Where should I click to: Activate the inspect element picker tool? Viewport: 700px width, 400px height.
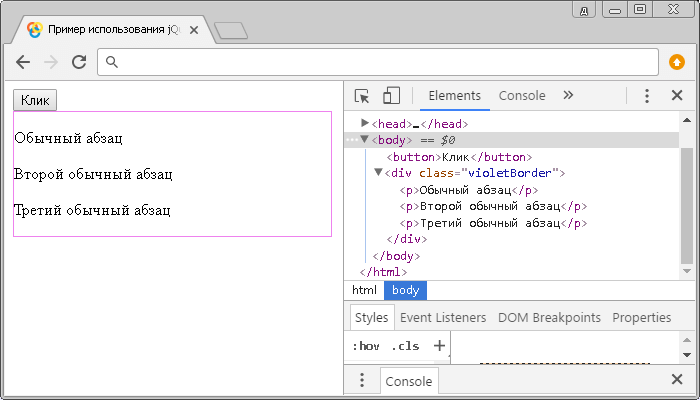point(362,96)
